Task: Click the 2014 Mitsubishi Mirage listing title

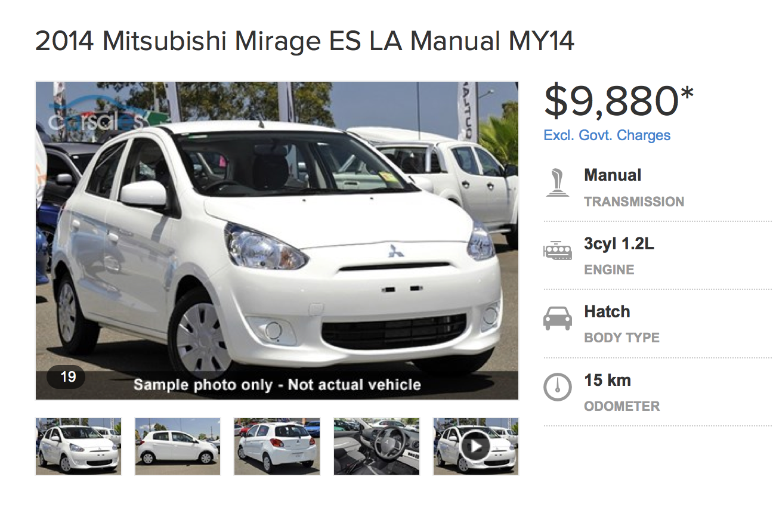Action: click(x=305, y=42)
